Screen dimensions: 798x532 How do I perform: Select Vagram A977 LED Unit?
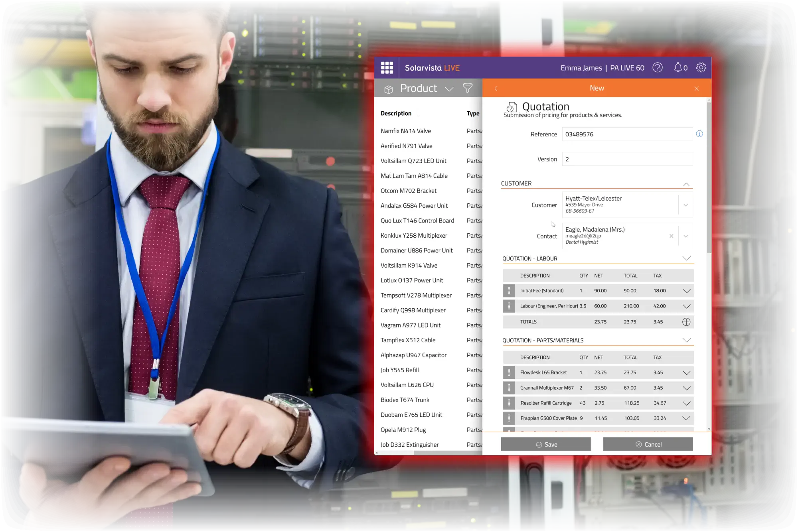411,325
